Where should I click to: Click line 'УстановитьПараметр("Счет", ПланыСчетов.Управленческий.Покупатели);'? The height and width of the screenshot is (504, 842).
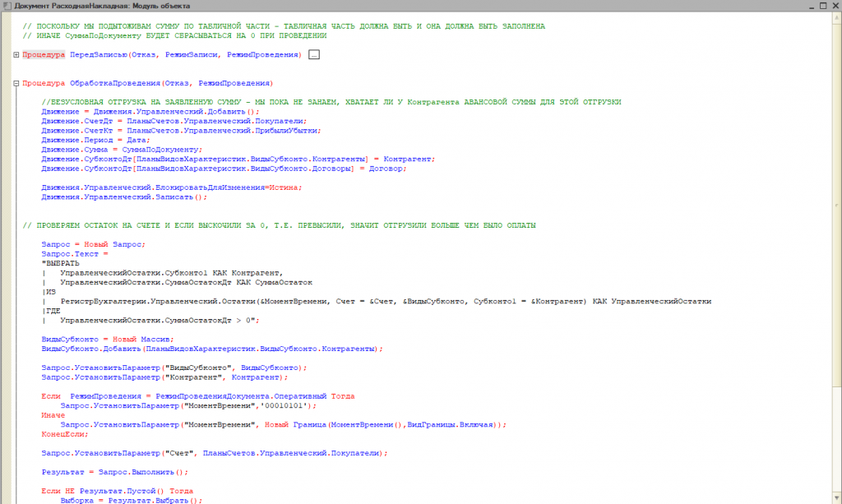(x=215, y=454)
